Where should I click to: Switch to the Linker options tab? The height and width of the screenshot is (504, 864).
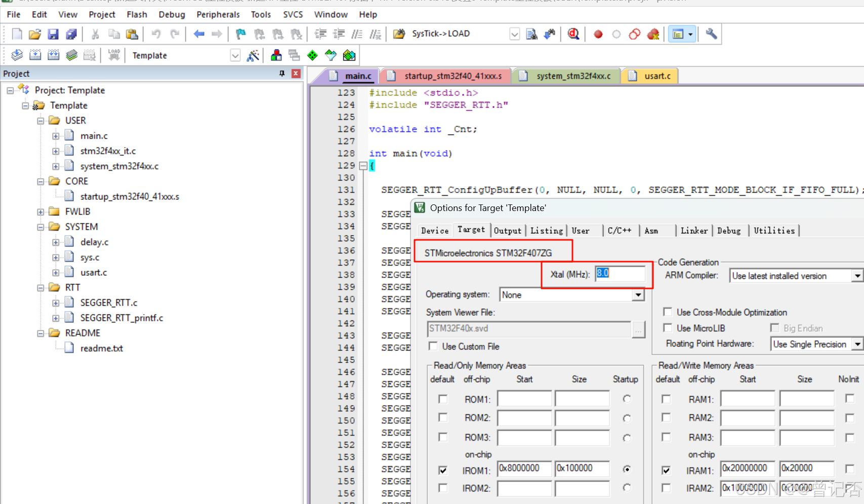click(x=694, y=231)
